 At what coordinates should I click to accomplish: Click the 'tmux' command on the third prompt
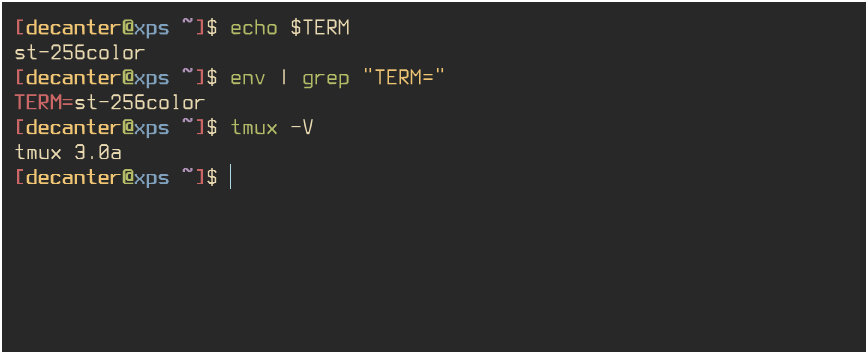click(x=254, y=128)
